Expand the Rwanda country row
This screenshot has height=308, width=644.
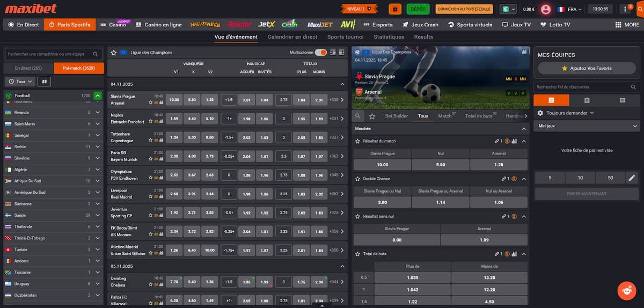coord(97,113)
